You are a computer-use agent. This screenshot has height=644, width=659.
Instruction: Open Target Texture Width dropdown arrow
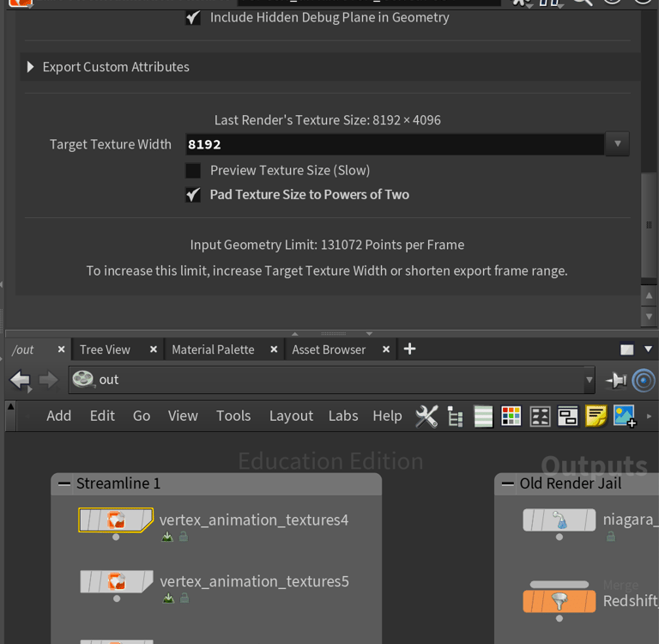pyautogui.click(x=617, y=144)
